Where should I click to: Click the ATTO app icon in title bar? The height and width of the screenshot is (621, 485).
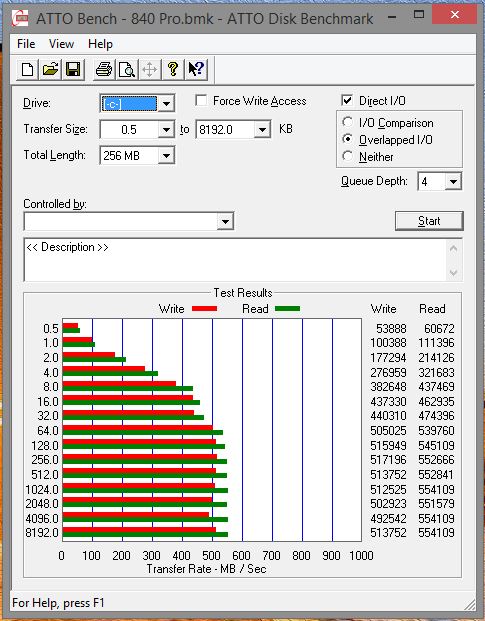pos(20,18)
